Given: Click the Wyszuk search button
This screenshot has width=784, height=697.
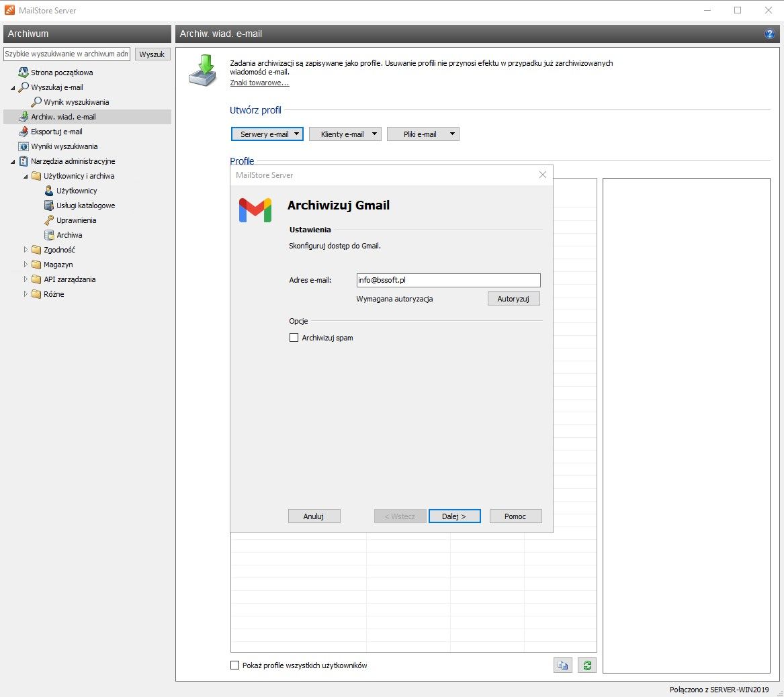Looking at the screenshot, I should [152, 54].
